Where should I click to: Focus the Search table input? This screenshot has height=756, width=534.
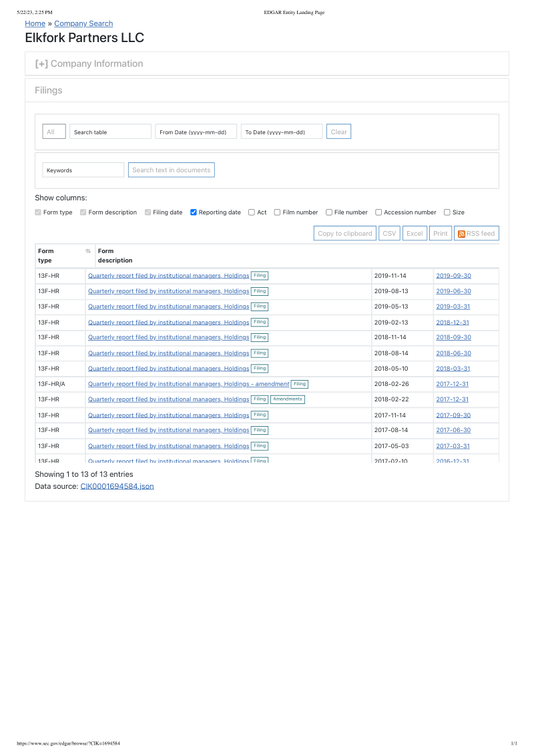click(x=110, y=132)
